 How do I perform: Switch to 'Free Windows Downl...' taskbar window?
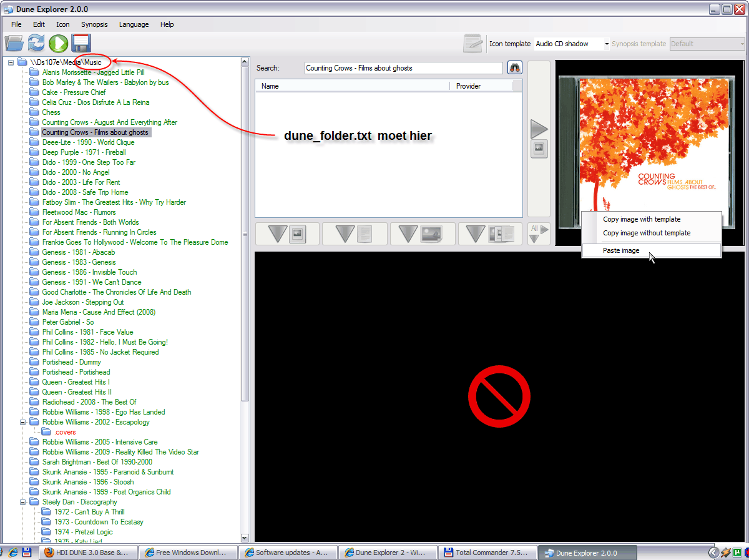pos(188,553)
